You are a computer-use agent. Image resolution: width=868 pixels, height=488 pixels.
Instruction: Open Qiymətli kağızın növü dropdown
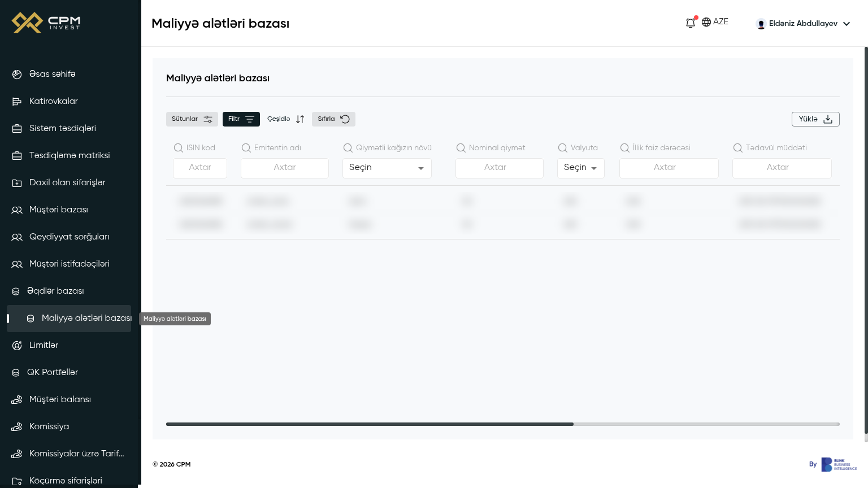[x=387, y=168]
